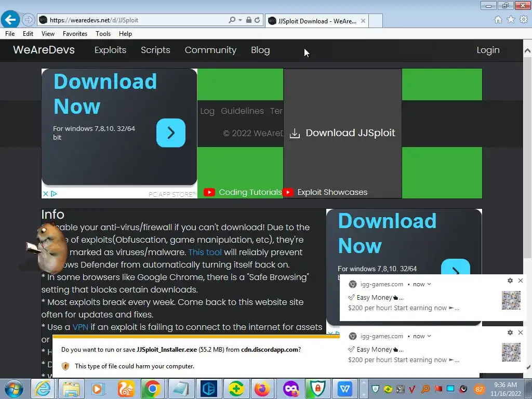Click the Guidelines footer link

(242, 111)
